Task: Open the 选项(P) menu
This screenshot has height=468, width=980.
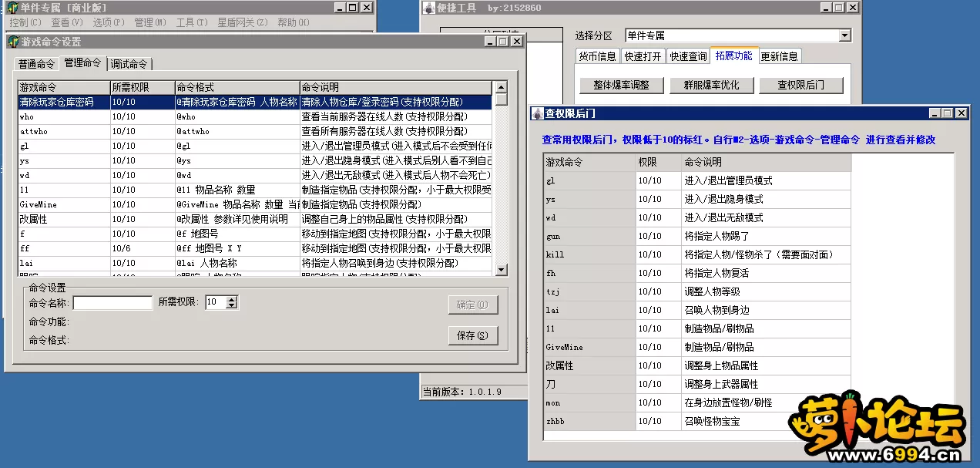Action: tap(108, 22)
